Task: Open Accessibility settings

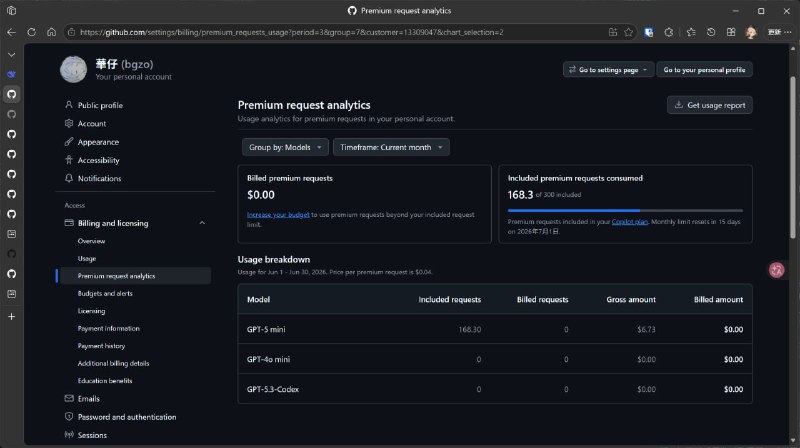Action: click(x=98, y=160)
